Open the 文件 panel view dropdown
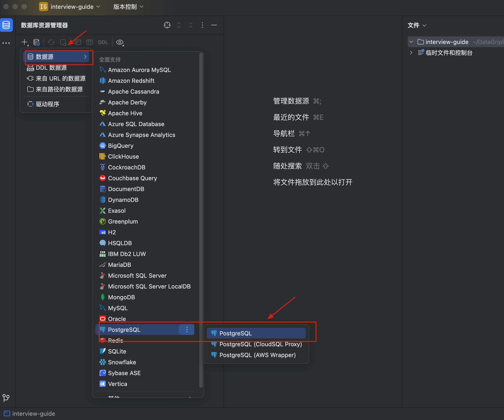Viewport: 504px width, 420px height. pos(417,25)
